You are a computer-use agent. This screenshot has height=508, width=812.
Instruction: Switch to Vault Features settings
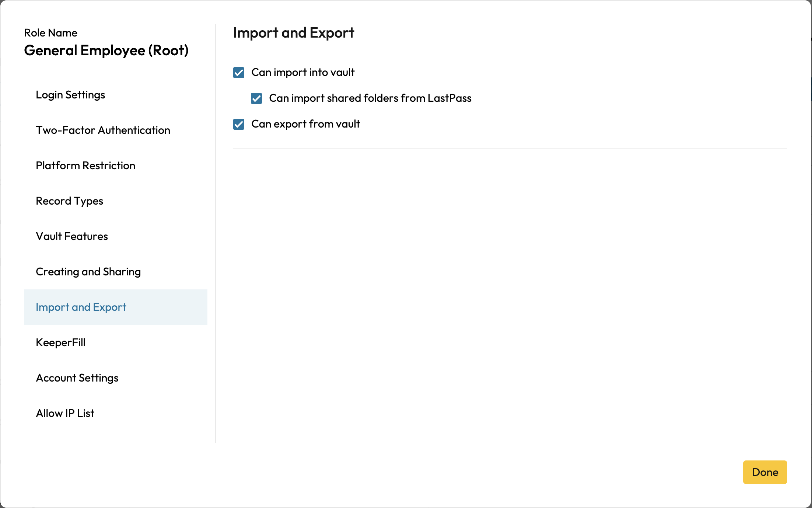click(72, 236)
